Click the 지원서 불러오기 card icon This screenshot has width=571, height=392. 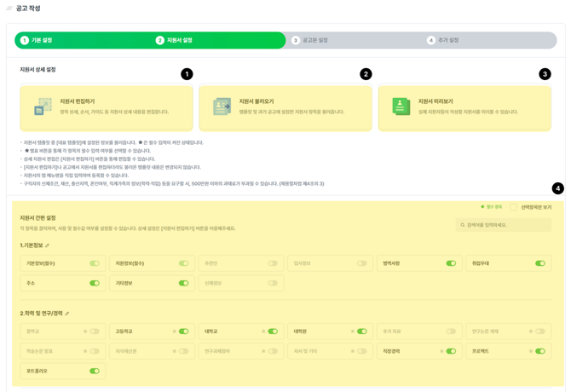coord(222,107)
